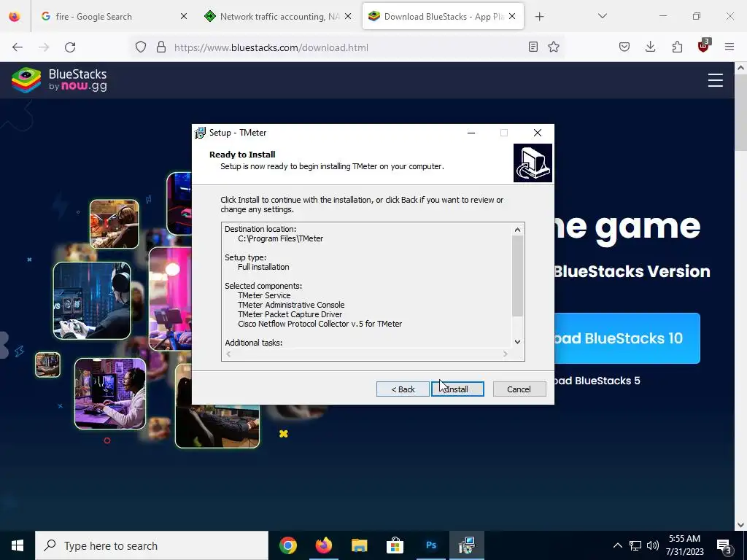The width and height of the screenshot is (747, 560).
Task: Click the tracking protection shield icon
Action: click(141, 47)
